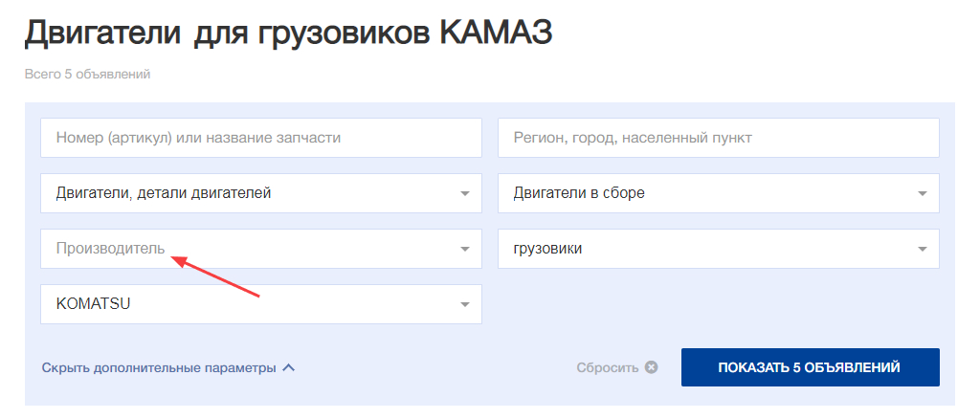The height and width of the screenshot is (419, 980).
Task: Focus the part number or name search field
Action: (x=260, y=138)
